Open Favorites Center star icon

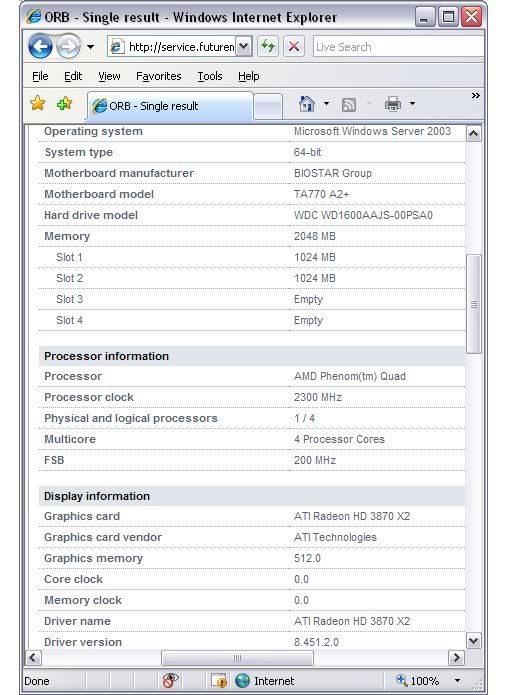tap(38, 104)
